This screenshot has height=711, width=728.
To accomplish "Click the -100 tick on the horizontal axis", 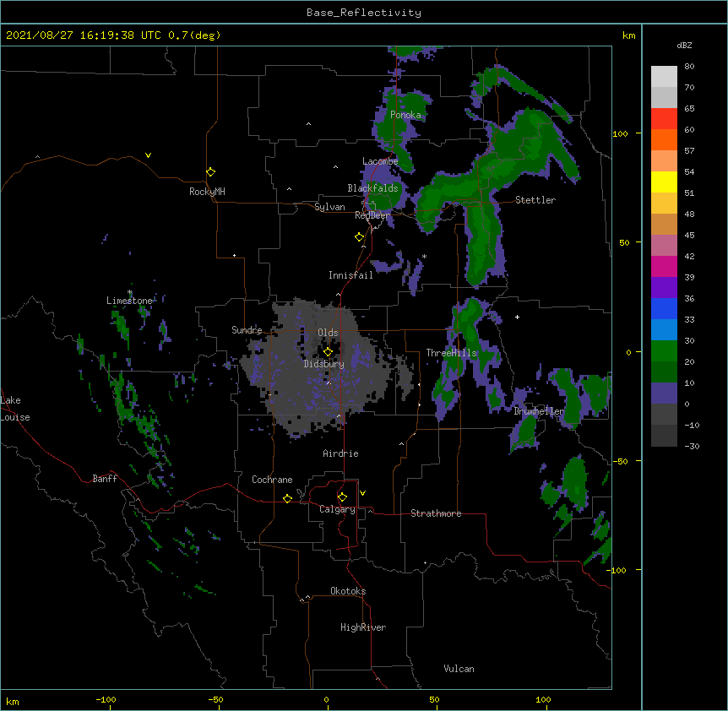I will (x=106, y=699).
